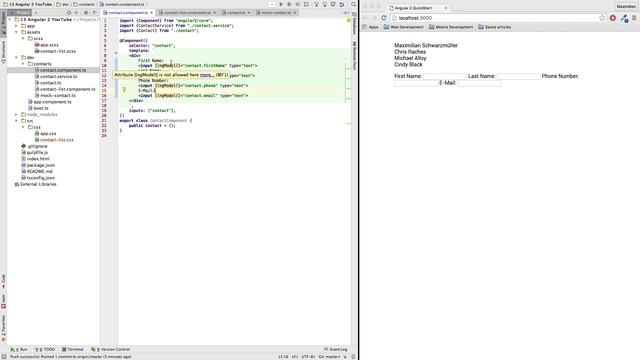This screenshot has height=360, width=640.
Task: Open the Version Control tool window
Action: coord(111,349)
